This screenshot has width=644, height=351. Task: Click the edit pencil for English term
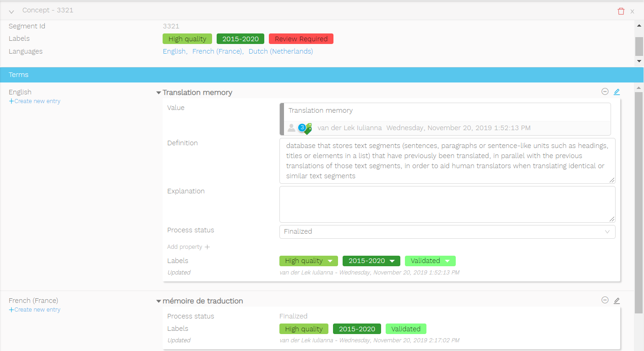point(617,92)
